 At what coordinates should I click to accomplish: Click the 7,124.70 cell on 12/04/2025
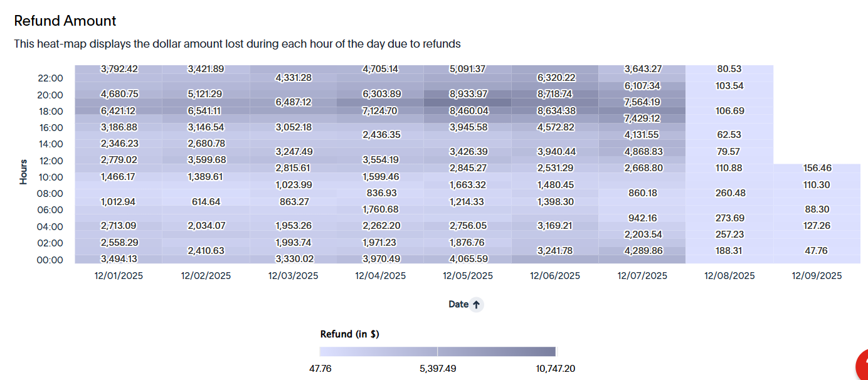(380, 110)
